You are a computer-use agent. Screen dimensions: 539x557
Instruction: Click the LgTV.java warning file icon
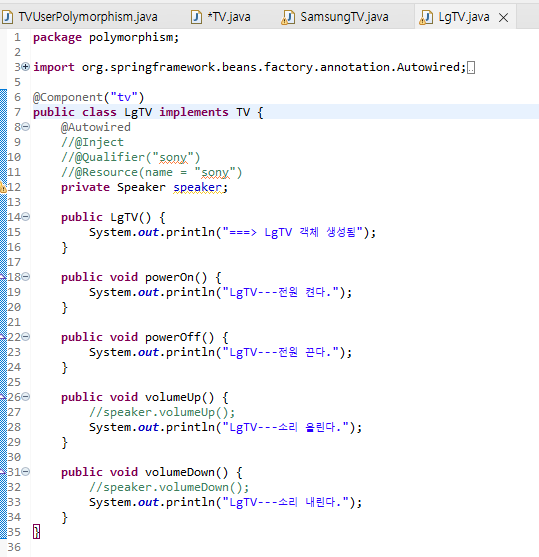click(426, 17)
